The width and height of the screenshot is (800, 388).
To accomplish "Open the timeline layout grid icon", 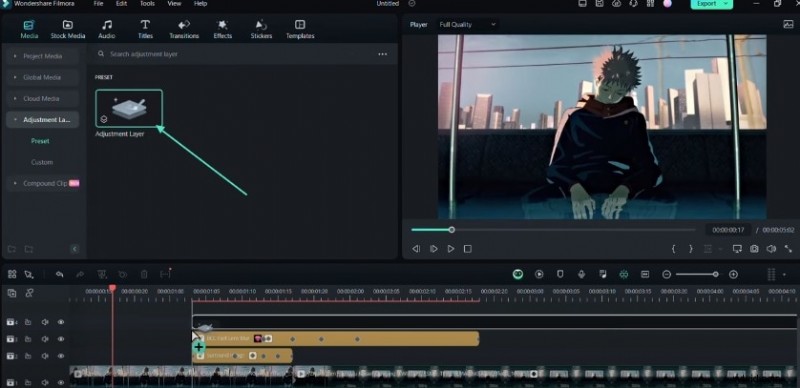I will click(x=12, y=275).
